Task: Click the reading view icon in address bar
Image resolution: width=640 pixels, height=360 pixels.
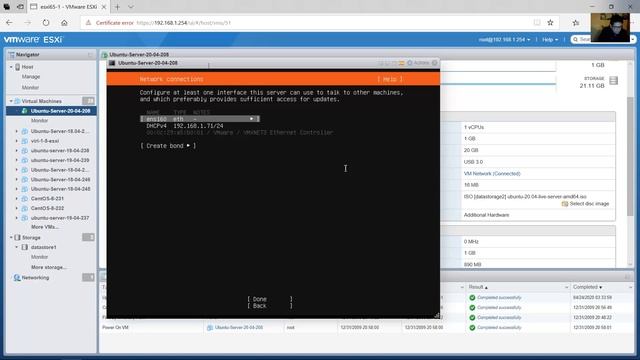Action: tap(537, 23)
